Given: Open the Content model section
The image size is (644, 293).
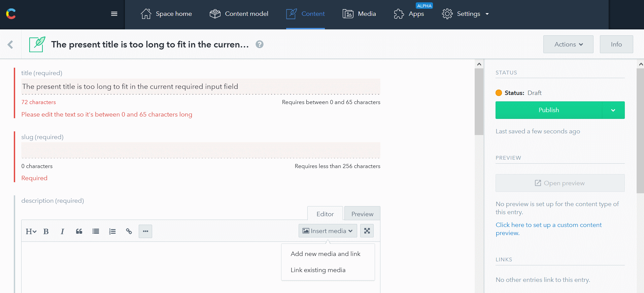Looking at the screenshot, I should (x=239, y=14).
